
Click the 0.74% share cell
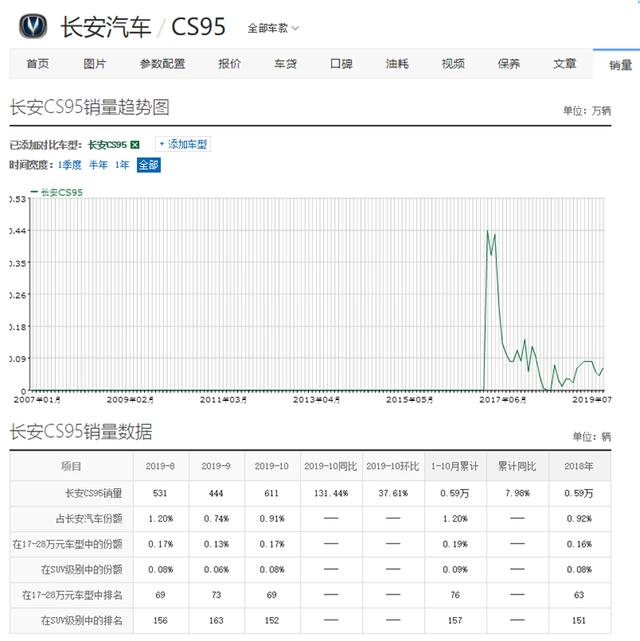point(216,519)
